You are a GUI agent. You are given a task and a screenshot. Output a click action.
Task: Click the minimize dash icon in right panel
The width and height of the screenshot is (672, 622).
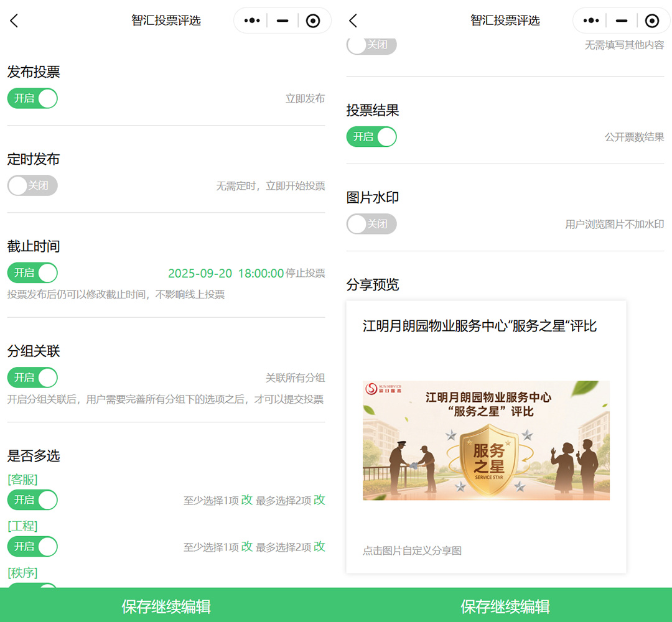pos(621,21)
